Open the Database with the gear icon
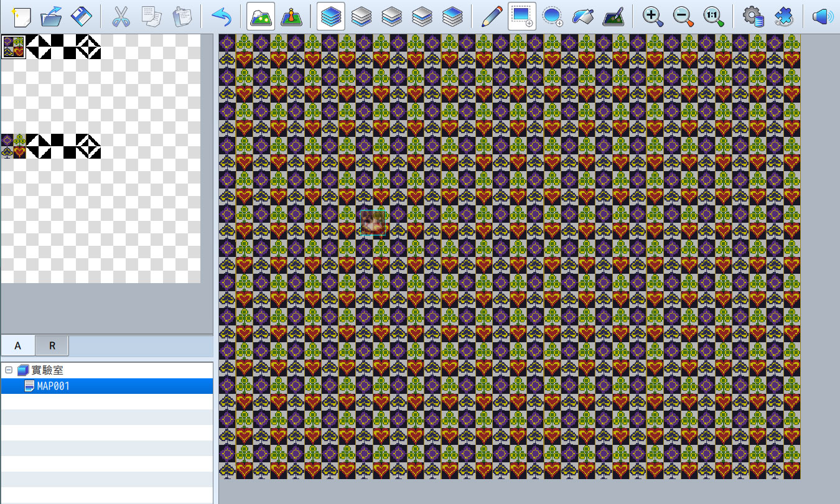 [x=753, y=17]
